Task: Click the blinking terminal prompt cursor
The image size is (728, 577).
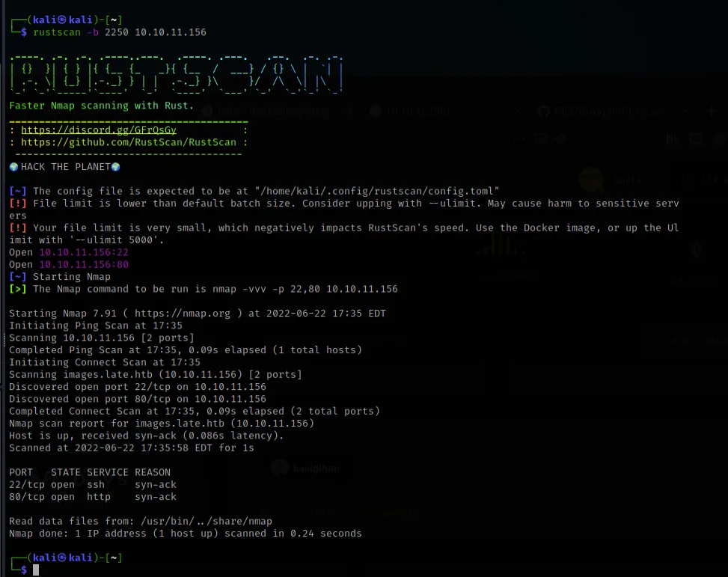Action: pyautogui.click(x=36, y=569)
